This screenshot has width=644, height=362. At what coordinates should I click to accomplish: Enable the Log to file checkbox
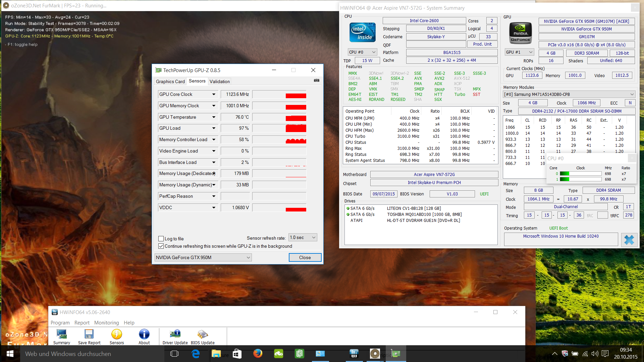pos(161,239)
